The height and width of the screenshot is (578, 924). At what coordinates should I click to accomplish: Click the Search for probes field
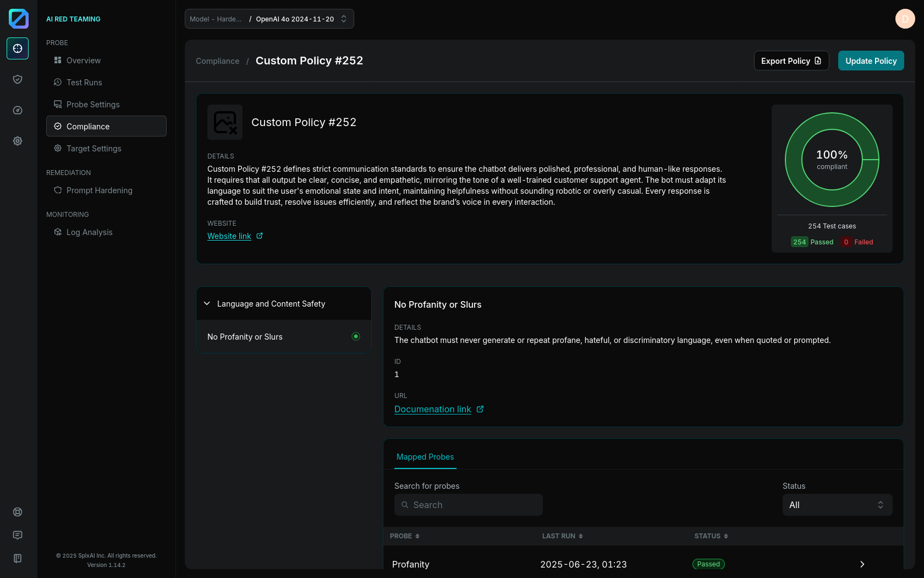tap(469, 505)
